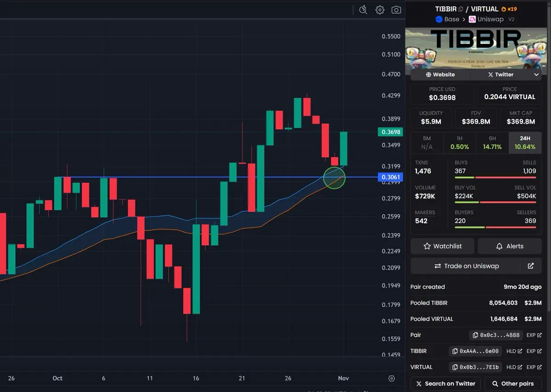Open the chart quick search icon

click(x=363, y=10)
